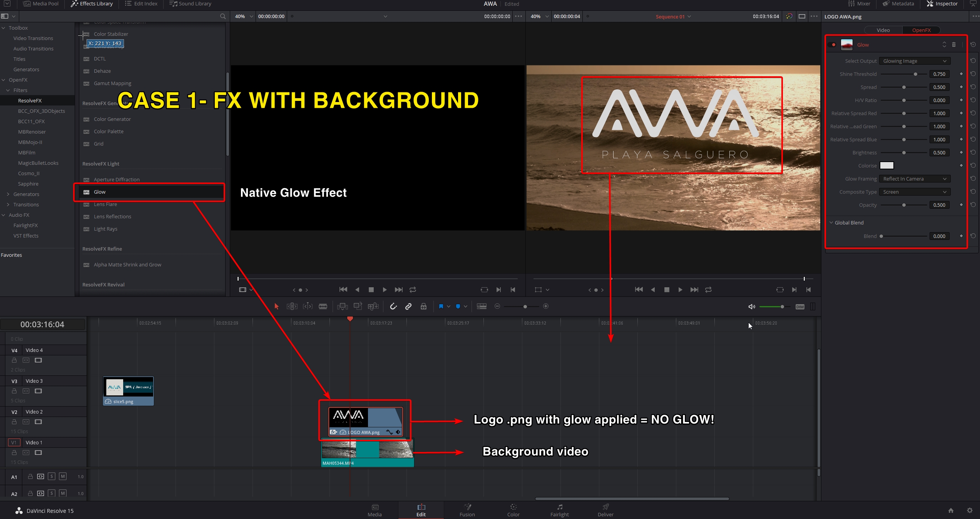980x519 pixels.
Task: Open Composite Type dropdown
Action: coord(915,192)
